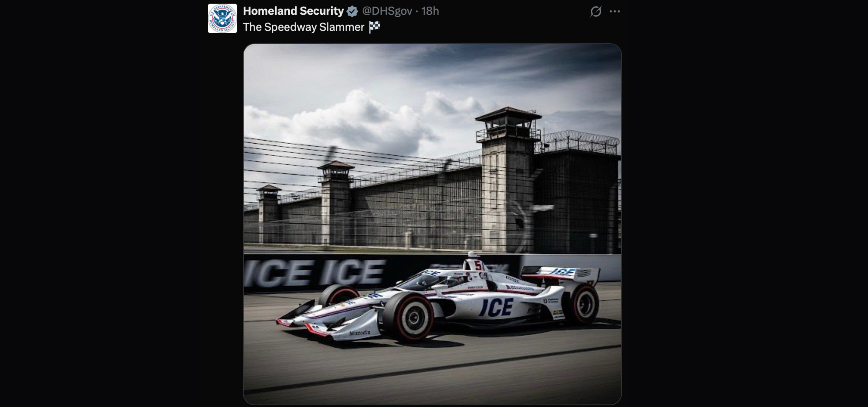Open the Homeland Security display name
This screenshot has height=407, width=868.
293,11
